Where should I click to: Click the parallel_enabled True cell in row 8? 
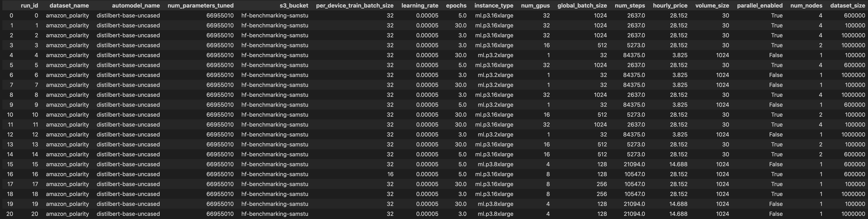tap(777, 95)
